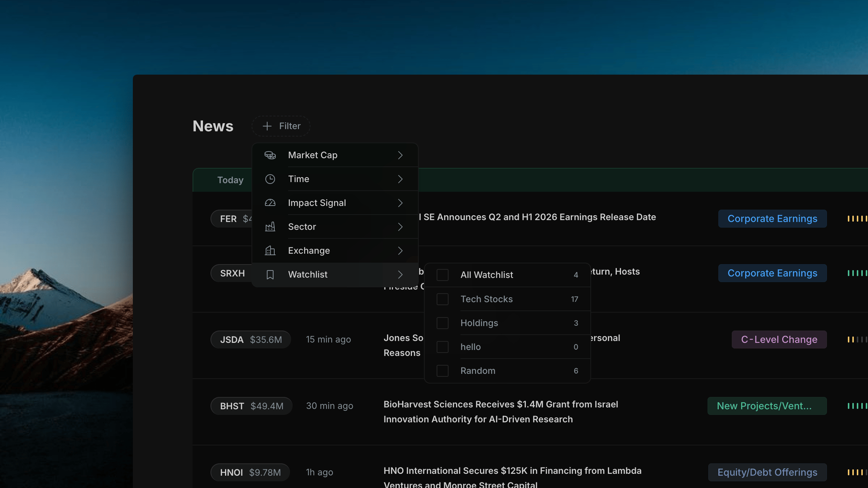The width and height of the screenshot is (868, 488).
Task: Click the 15 min ago timestamp
Action: point(328,340)
